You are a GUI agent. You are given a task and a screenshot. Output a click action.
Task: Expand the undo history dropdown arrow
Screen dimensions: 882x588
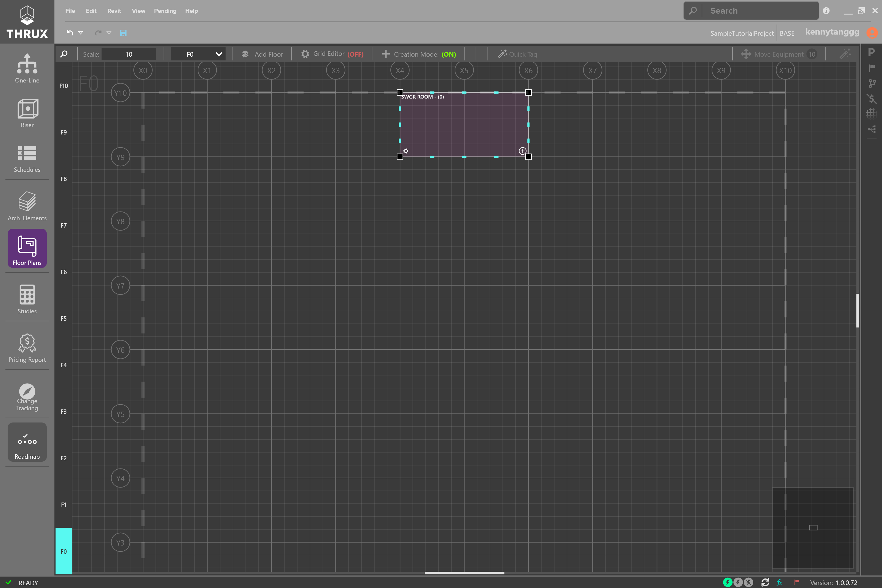(81, 33)
